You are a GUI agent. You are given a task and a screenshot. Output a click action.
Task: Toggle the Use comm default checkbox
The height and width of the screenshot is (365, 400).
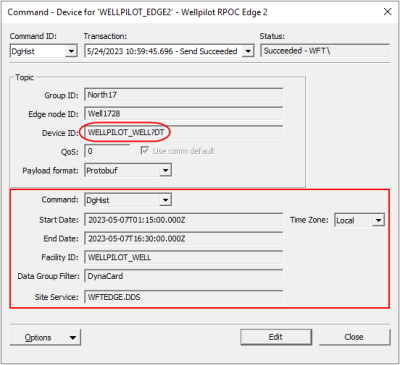tap(144, 151)
